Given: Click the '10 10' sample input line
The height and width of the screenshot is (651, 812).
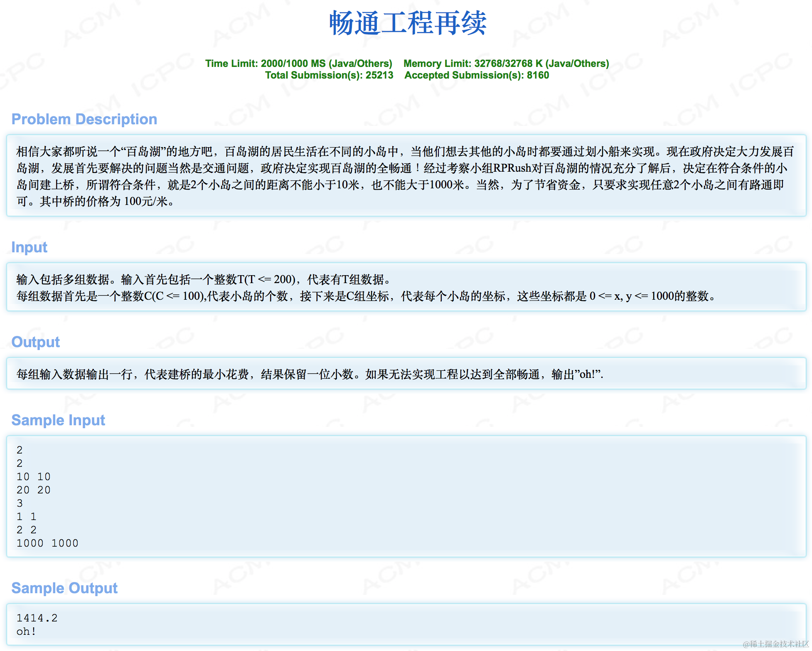Looking at the screenshot, I should [x=33, y=477].
